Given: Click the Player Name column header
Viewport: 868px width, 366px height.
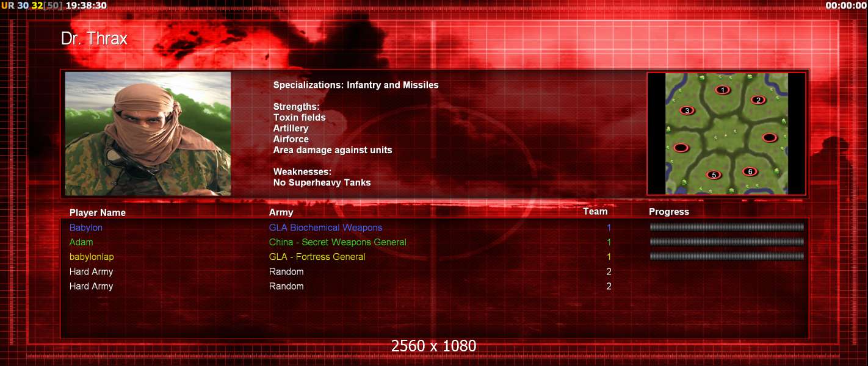Looking at the screenshot, I should (98, 212).
